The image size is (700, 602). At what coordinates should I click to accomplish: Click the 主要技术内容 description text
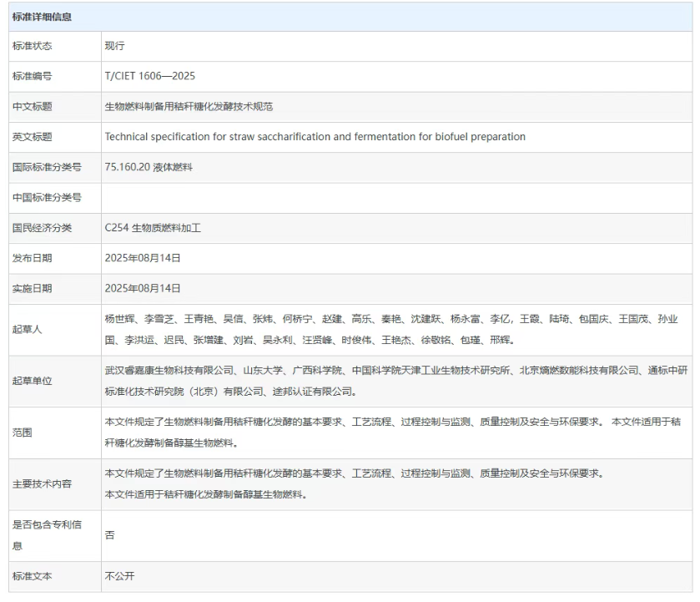[354, 484]
